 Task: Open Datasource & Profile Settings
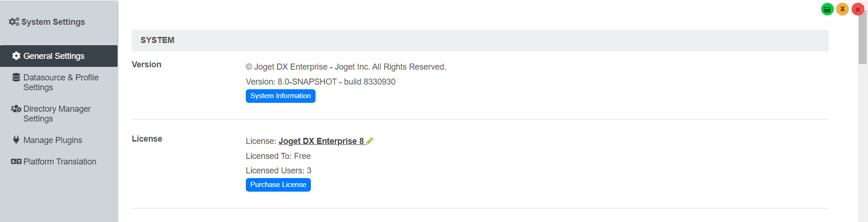pyautogui.click(x=61, y=82)
